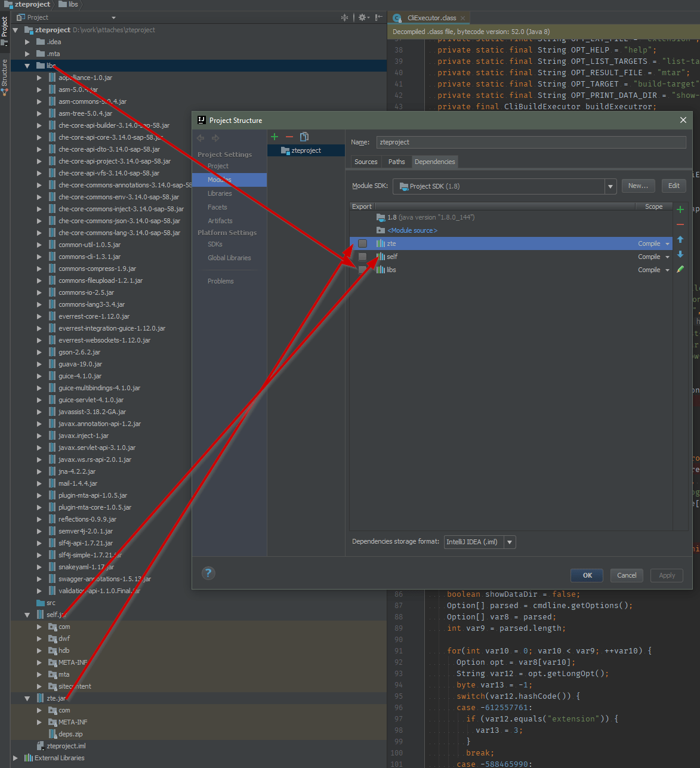Enable the Export checkbox for zte

[x=362, y=243]
